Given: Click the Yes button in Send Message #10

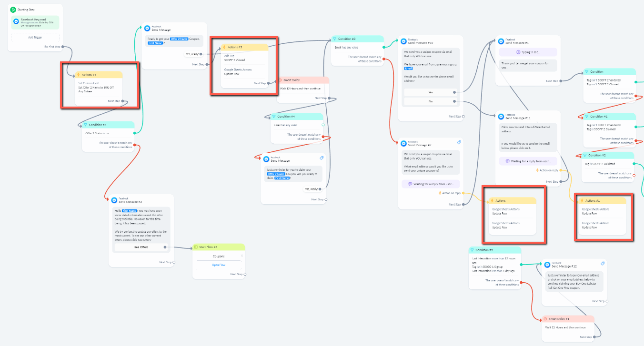Looking at the screenshot, I should pos(431,92).
